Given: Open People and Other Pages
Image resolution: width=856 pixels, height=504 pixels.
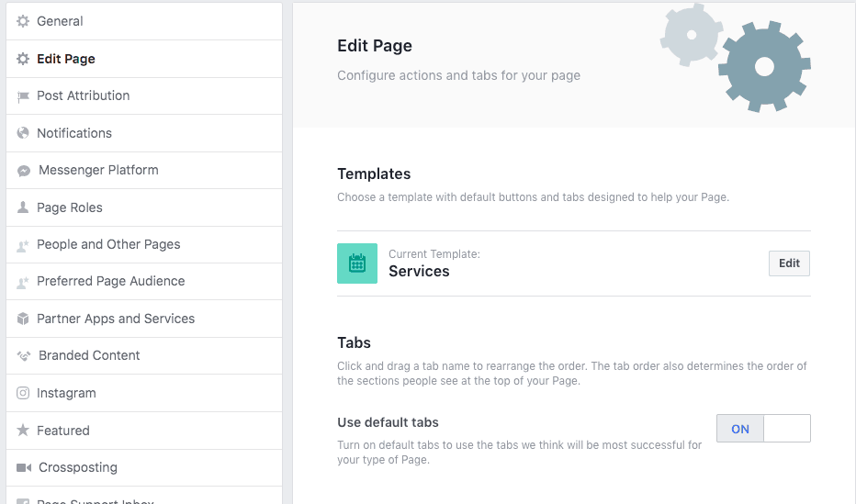Looking at the screenshot, I should click(x=144, y=244).
